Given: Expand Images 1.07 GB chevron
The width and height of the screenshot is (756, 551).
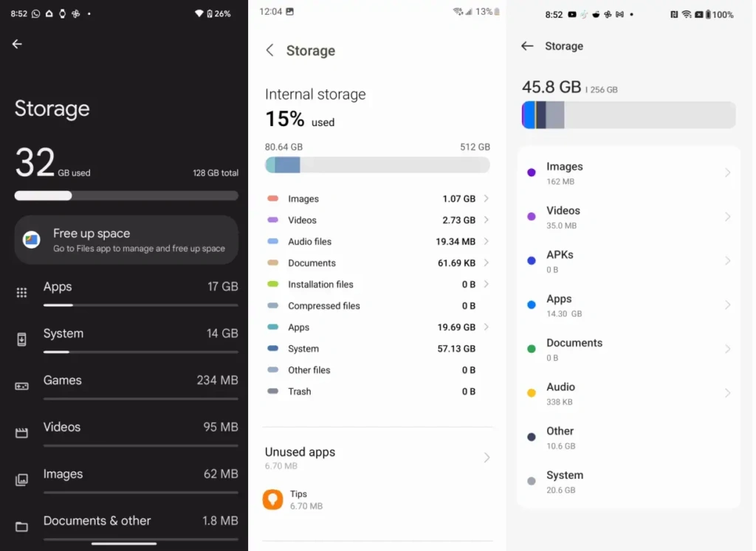Looking at the screenshot, I should coord(486,198).
